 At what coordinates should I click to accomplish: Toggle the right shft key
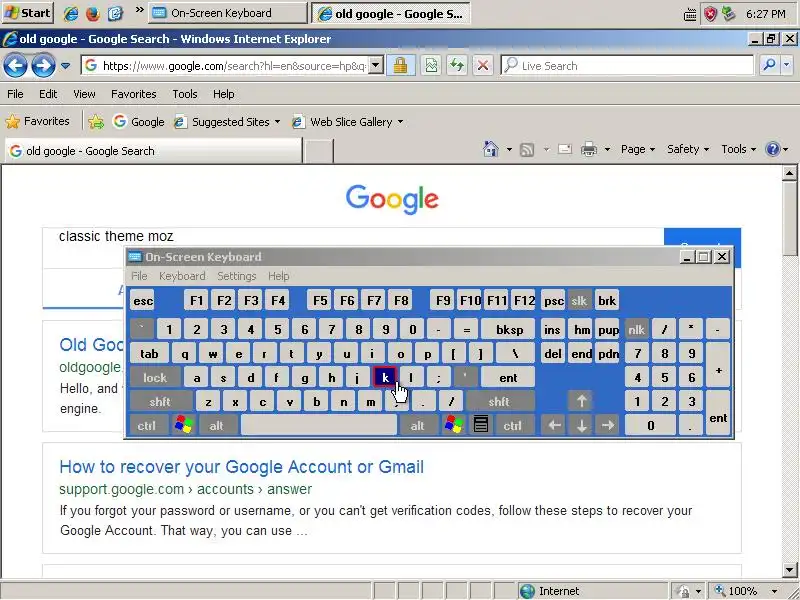pos(499,402)
